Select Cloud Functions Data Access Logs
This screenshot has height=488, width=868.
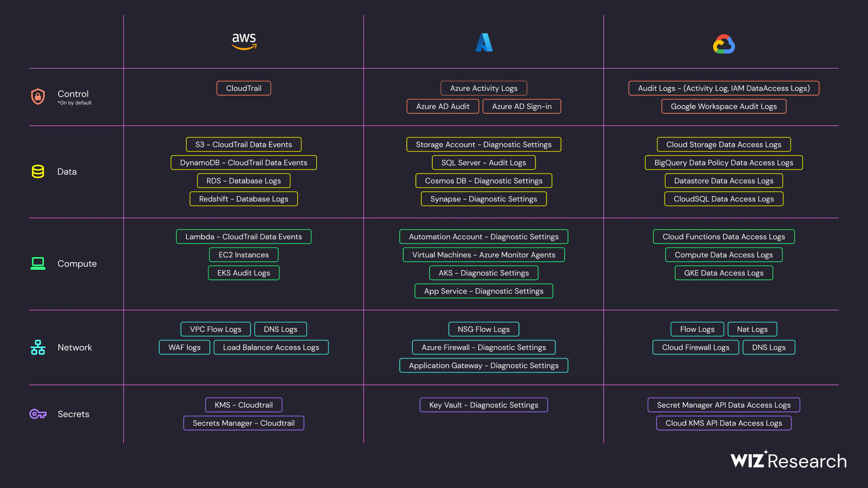click(724, 237)
